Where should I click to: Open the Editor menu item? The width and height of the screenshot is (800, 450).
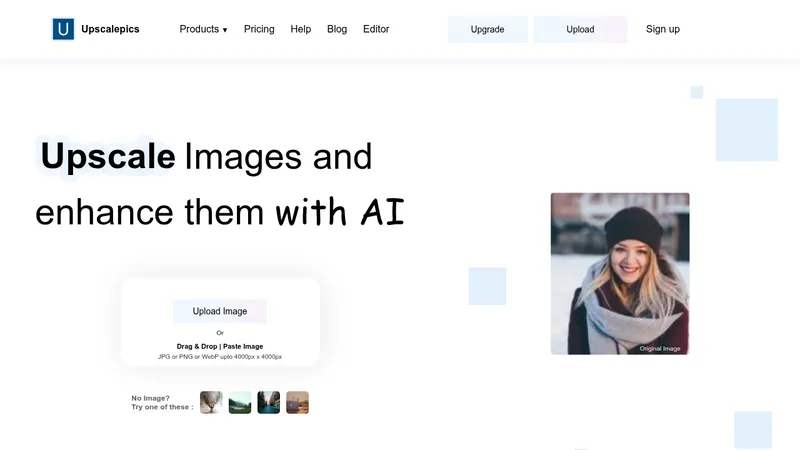pos(376,29)
